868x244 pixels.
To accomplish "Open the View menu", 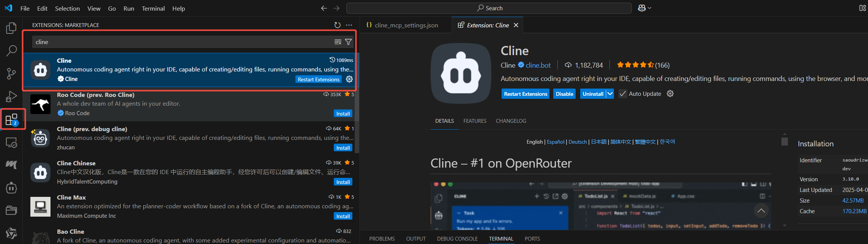I will pyautogui.click(x=94, y=8).
